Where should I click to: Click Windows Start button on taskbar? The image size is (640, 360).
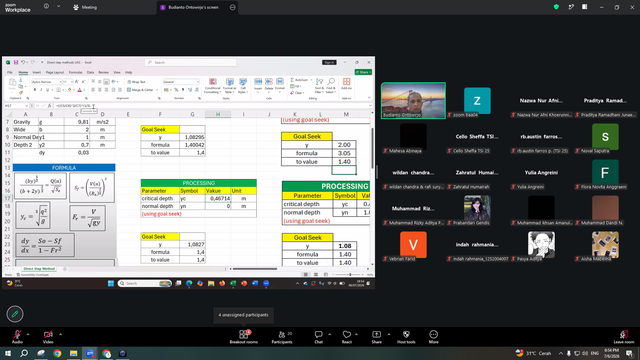click(8, 353)
